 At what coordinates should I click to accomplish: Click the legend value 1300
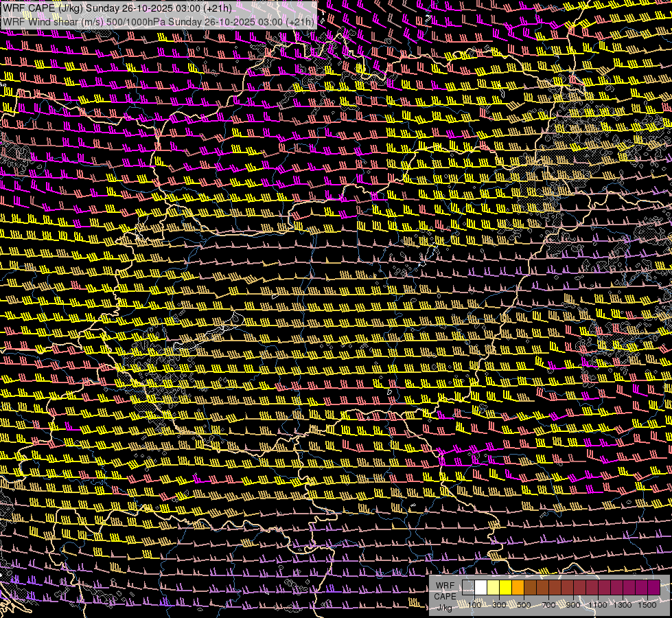pyautogui.click(x=623, y=605)
